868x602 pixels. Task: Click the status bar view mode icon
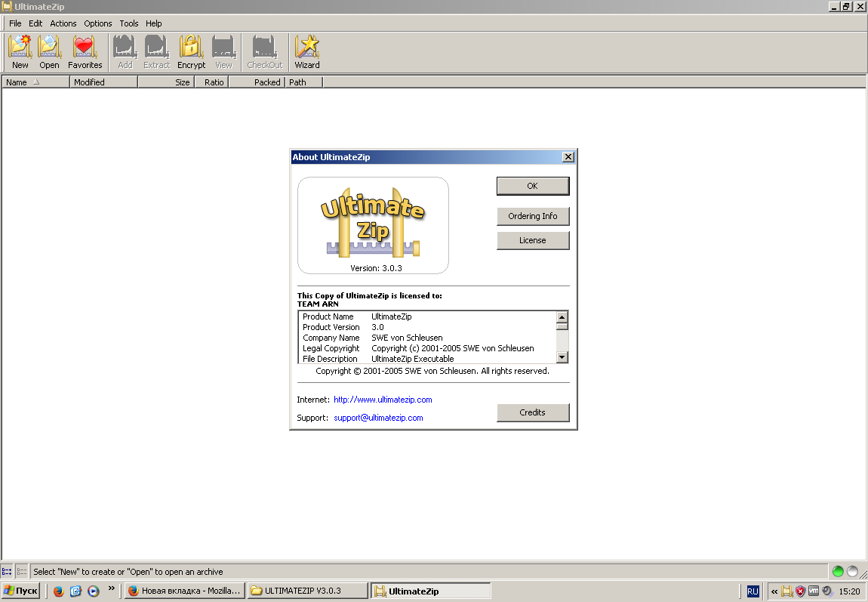pyautogui.click(x=7, y=572)
